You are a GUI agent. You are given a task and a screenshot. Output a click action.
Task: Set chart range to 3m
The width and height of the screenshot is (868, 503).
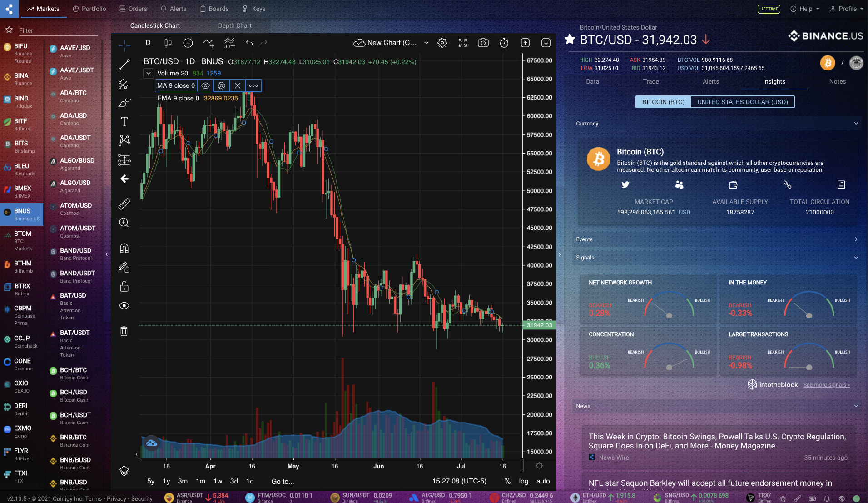point(183,481)
